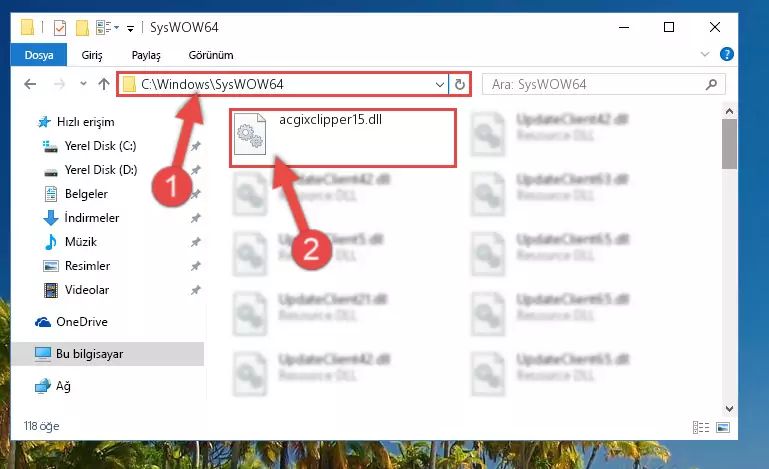The height and width of the screenshot is (469, 769).
Task: Open Help with the question mark icon
Action: pos(727,54)
